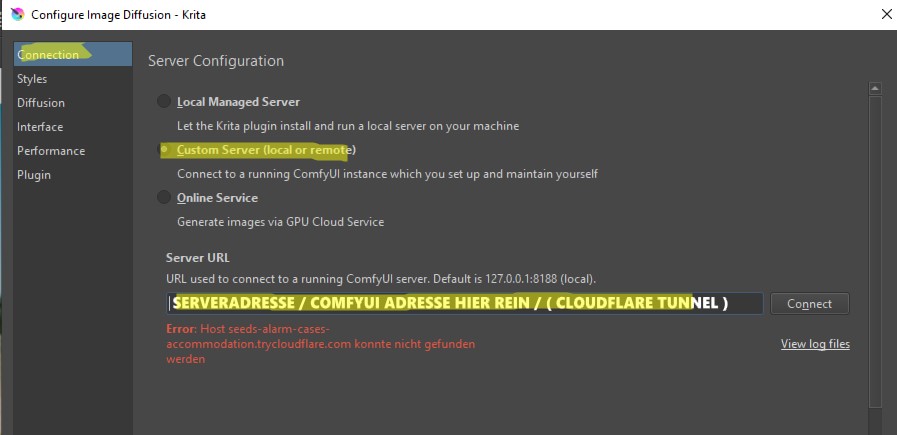
Task: Select the Local Managed Server option
Action: (164, 102)
